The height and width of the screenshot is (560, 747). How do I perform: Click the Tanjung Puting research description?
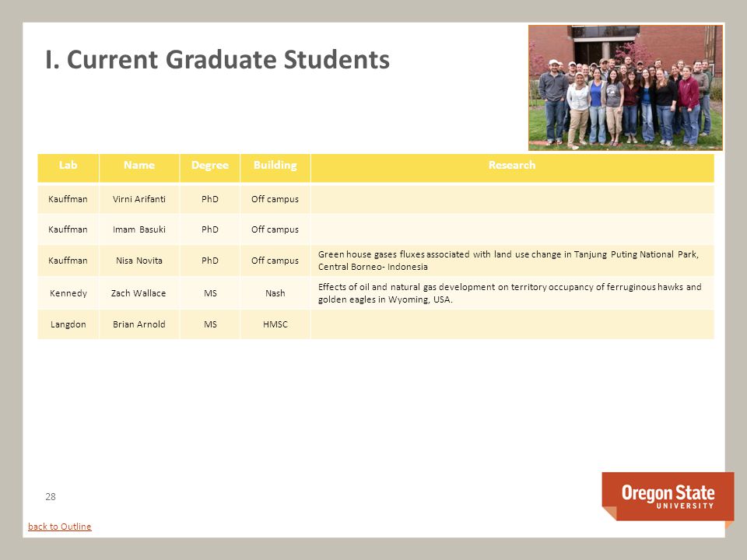click(x=508, y=261)
